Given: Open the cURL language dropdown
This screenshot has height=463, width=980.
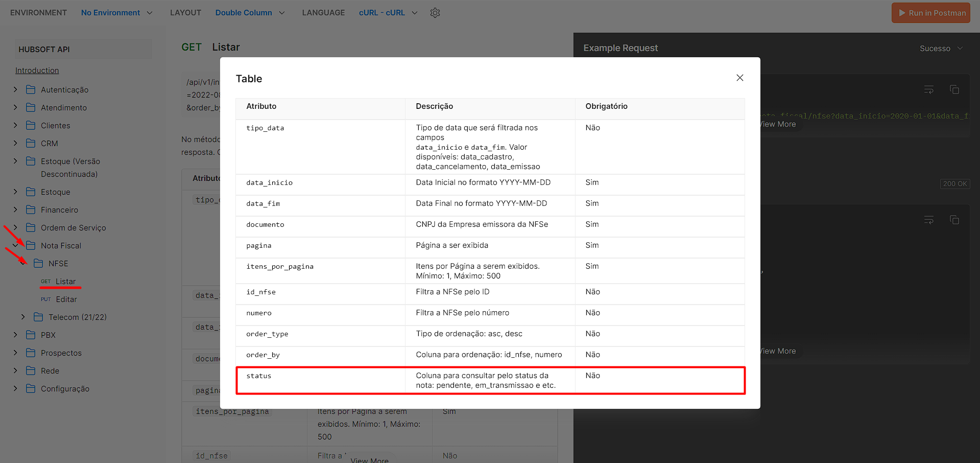Looking at the screenshot, I should pyautogui.click(x=388, y=13).
